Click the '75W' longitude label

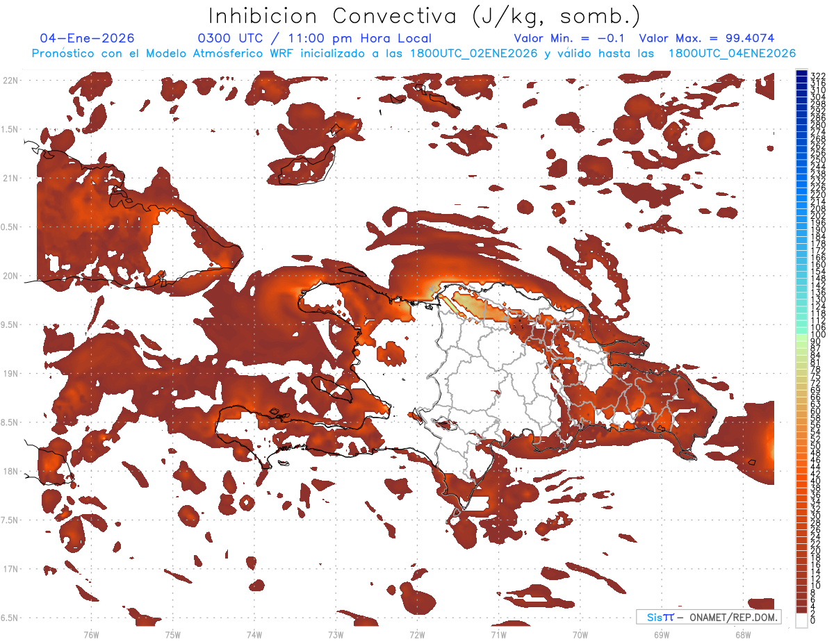(x=173, y=634)
